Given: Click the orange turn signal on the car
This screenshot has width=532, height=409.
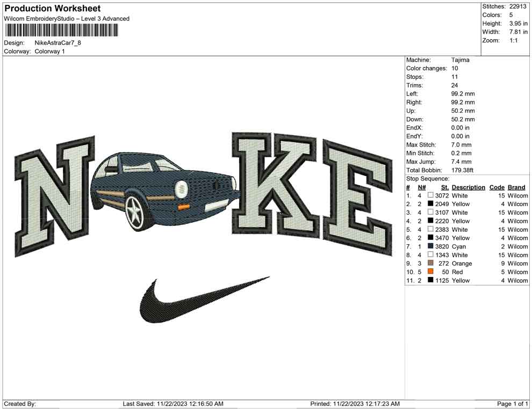Looking at the screenshot, I should (x=183, y=207).
